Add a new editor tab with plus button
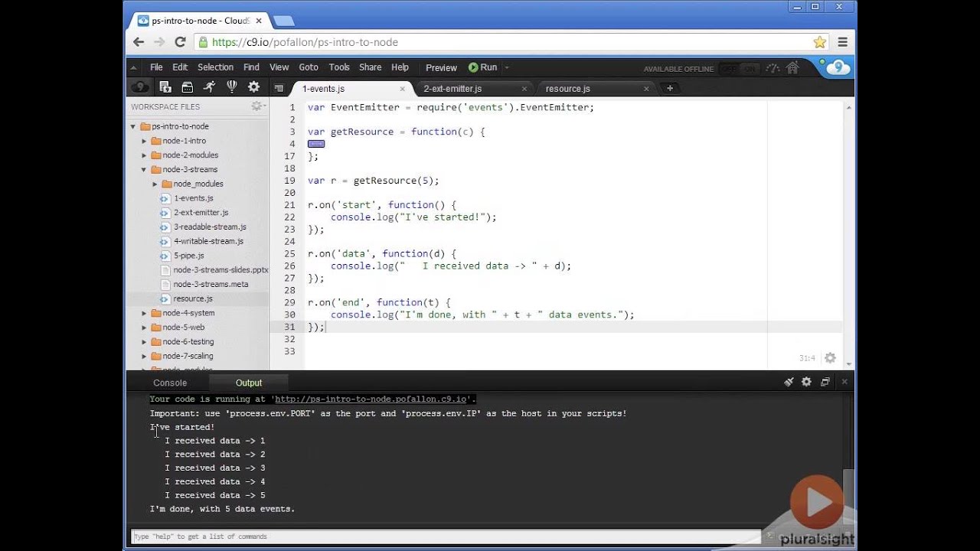Viewport: 980px width, 551px height. (669, 89)
